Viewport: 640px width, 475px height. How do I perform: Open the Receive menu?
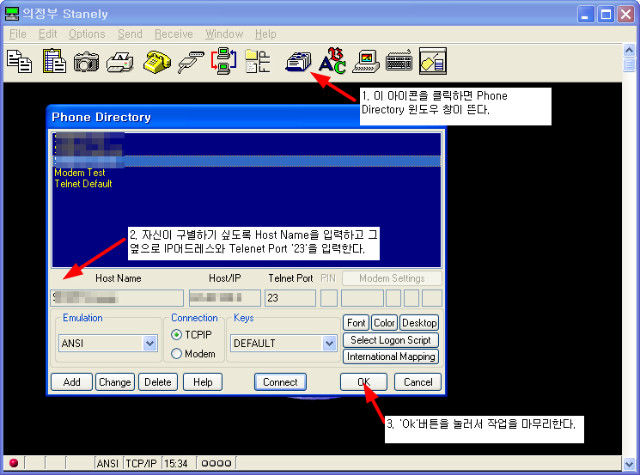click(x=173, y=34)
